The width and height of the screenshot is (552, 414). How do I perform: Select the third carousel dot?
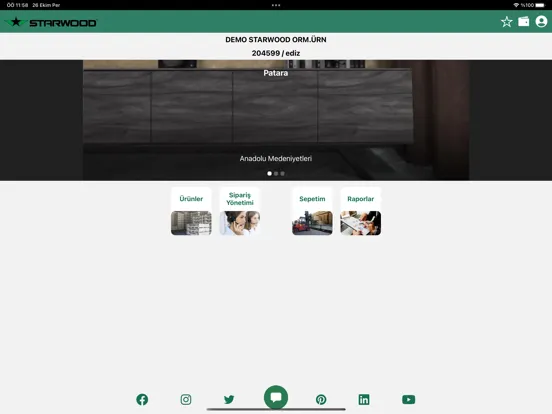click(x=282, y=174)
